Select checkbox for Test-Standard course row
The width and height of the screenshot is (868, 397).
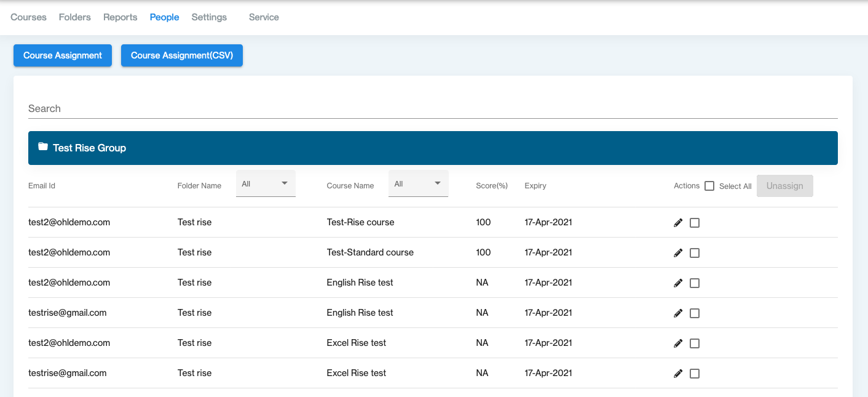[695, 253]
